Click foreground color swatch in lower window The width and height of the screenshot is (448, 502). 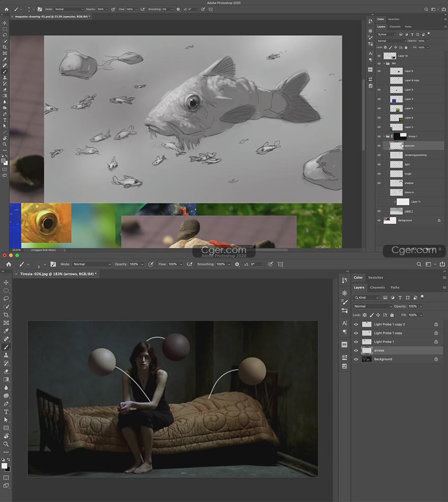tap(4, 466)
